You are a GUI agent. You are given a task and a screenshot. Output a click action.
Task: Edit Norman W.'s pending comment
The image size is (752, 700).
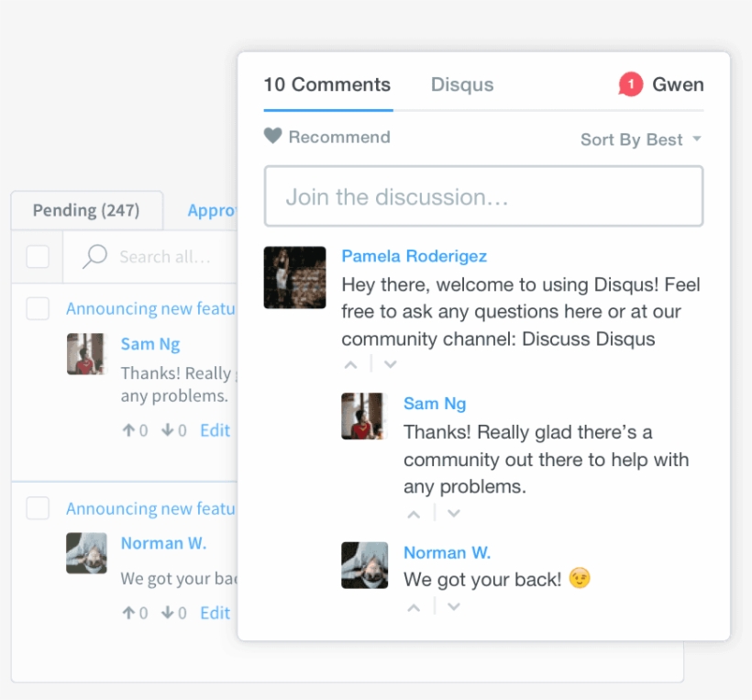click(x=215, y=613)
